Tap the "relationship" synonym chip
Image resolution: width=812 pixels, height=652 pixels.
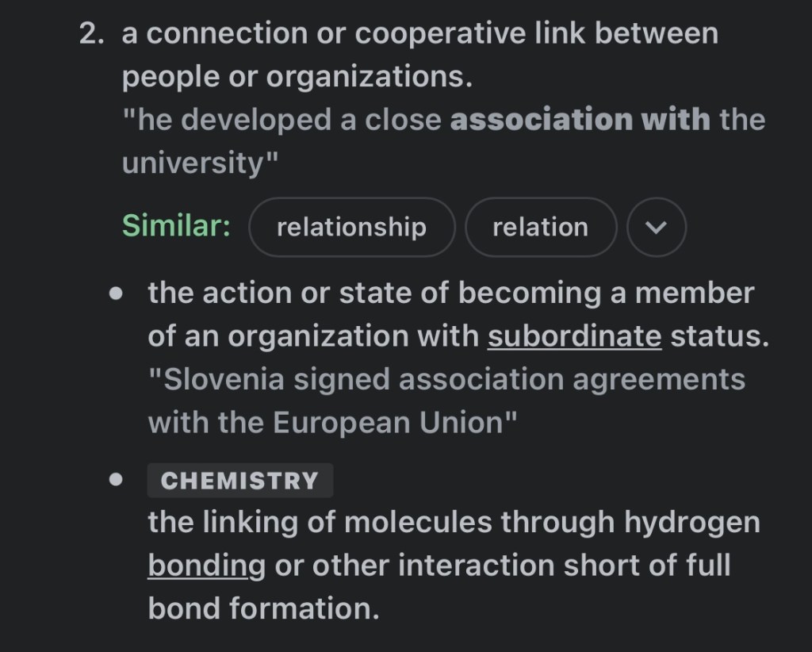pyautogui.click(x=351, y=228)
